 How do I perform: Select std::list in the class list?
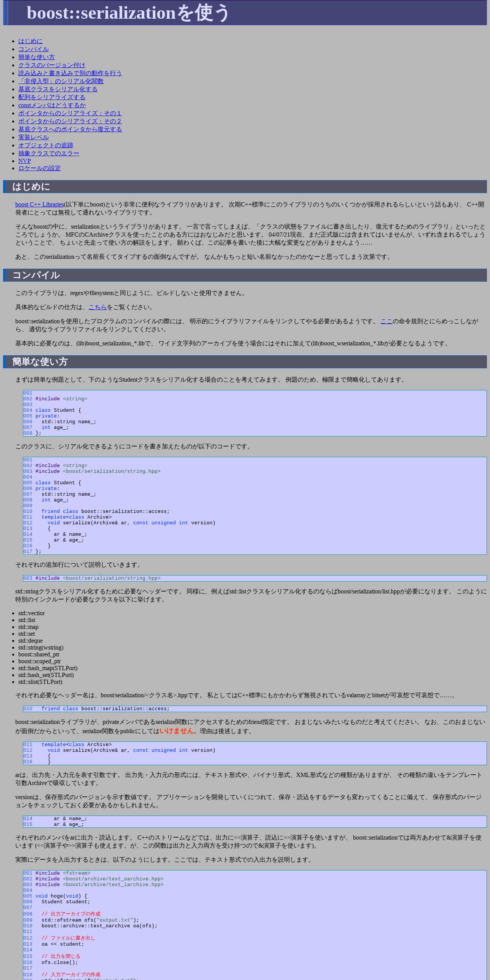(27, 620)
